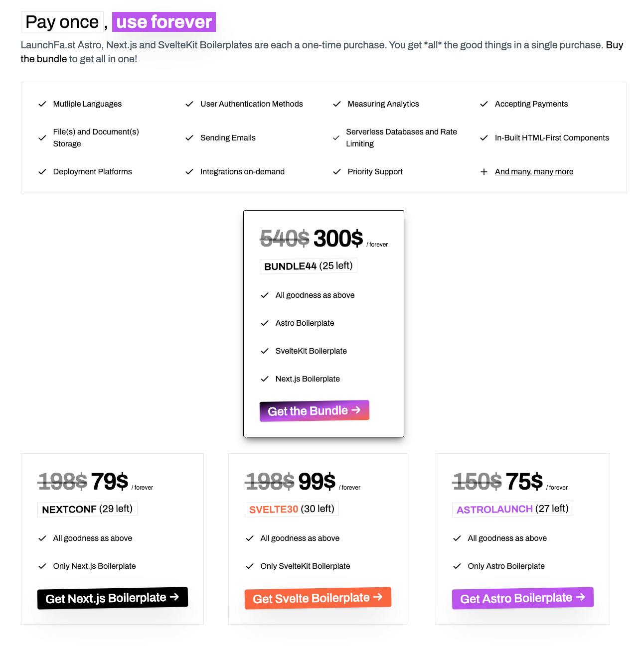Click Get Next.js Boilerplate button
This screenshot has width=644, height=646.
pos(112,598)
